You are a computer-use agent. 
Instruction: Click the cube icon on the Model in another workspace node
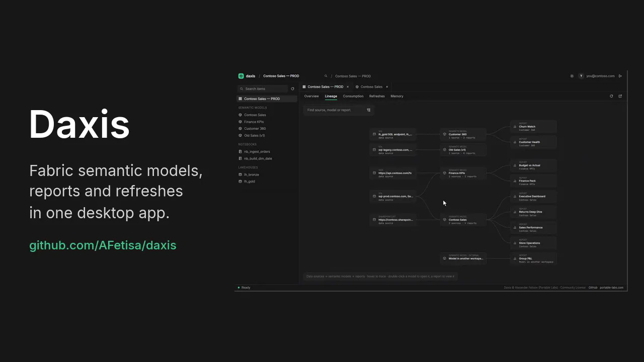445,258
